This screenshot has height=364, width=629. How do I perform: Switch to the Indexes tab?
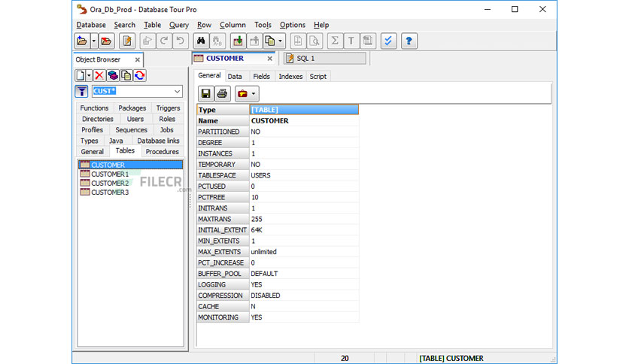click(290, 77)
